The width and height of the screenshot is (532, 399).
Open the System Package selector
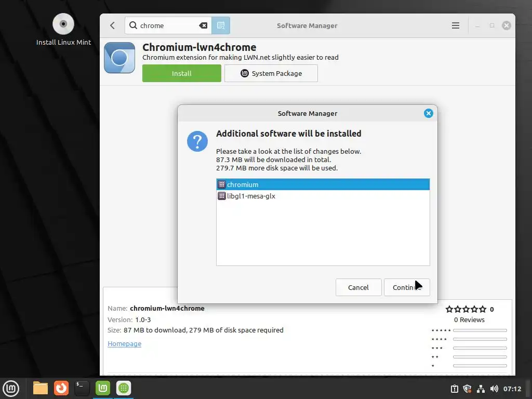[x=271, y=73]
